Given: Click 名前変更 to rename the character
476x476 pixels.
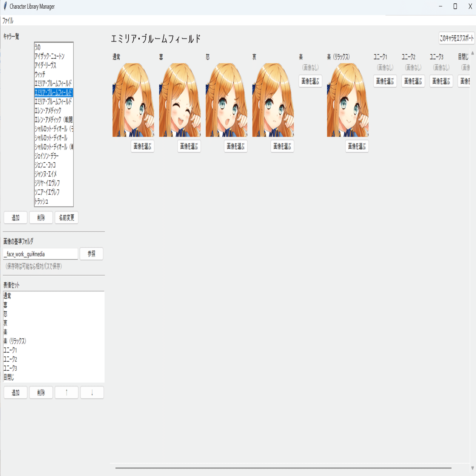Looking at the screenshot, I should [66, 217].
